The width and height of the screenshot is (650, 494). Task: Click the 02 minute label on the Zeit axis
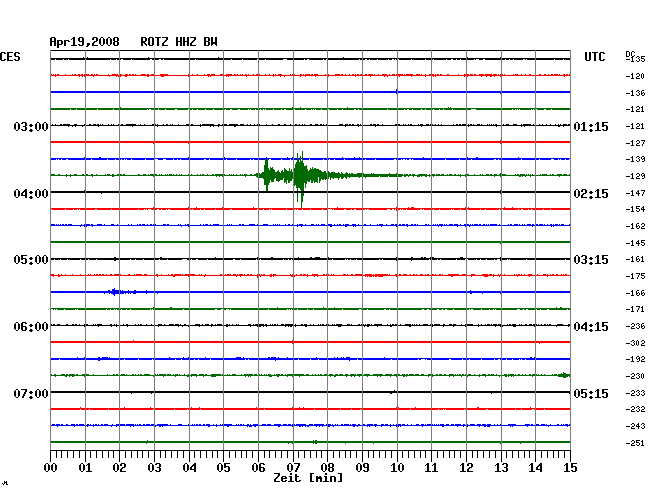click(x=119, y=468)
